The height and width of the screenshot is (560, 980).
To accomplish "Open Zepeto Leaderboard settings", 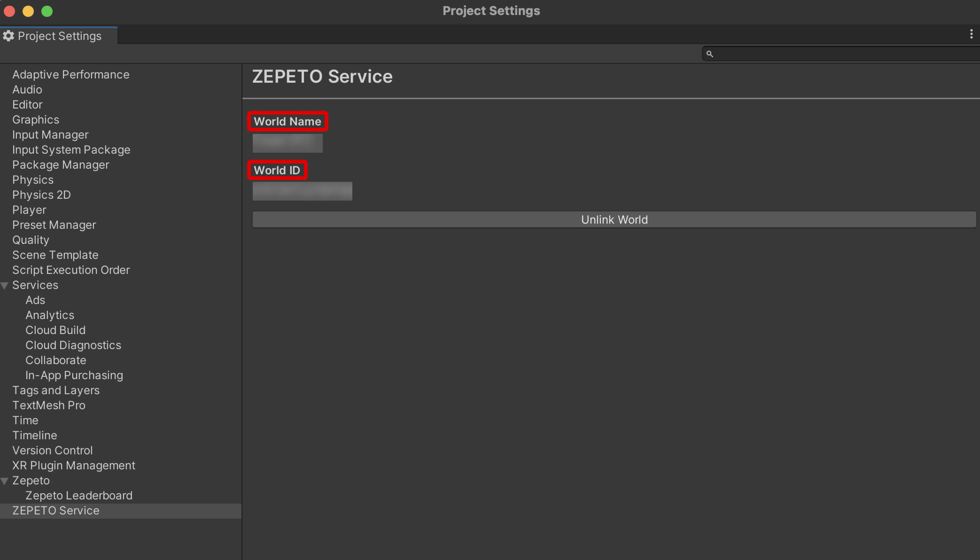I will [79, 495].
